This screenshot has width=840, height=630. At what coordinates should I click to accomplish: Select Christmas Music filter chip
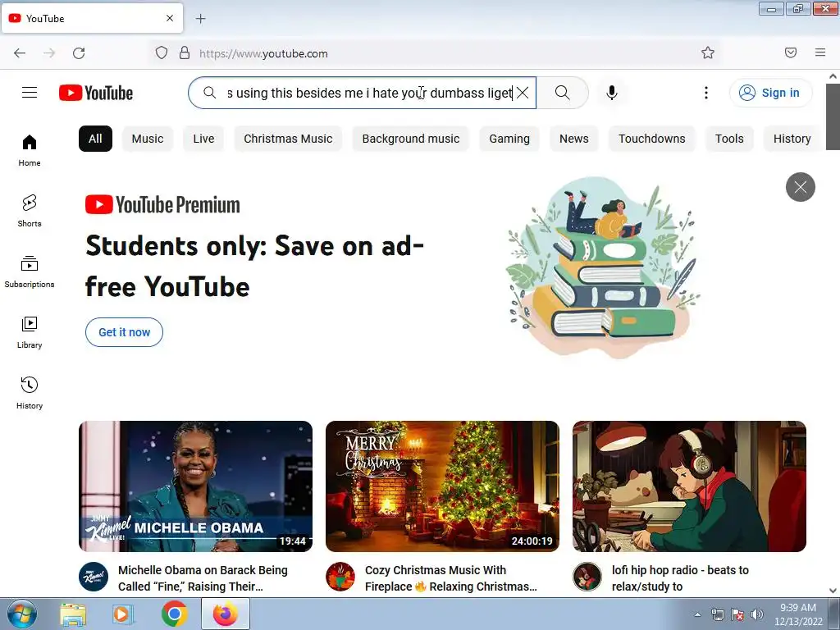pos(288,139)
